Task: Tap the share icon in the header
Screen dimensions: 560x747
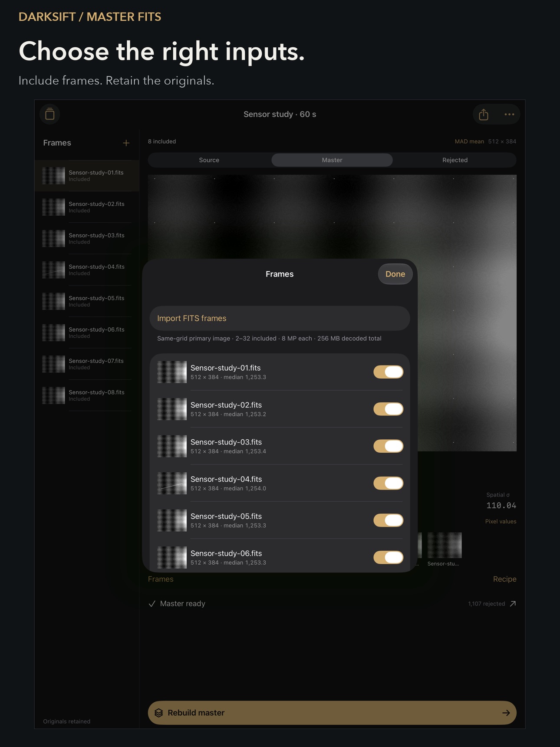Action: 484,115
